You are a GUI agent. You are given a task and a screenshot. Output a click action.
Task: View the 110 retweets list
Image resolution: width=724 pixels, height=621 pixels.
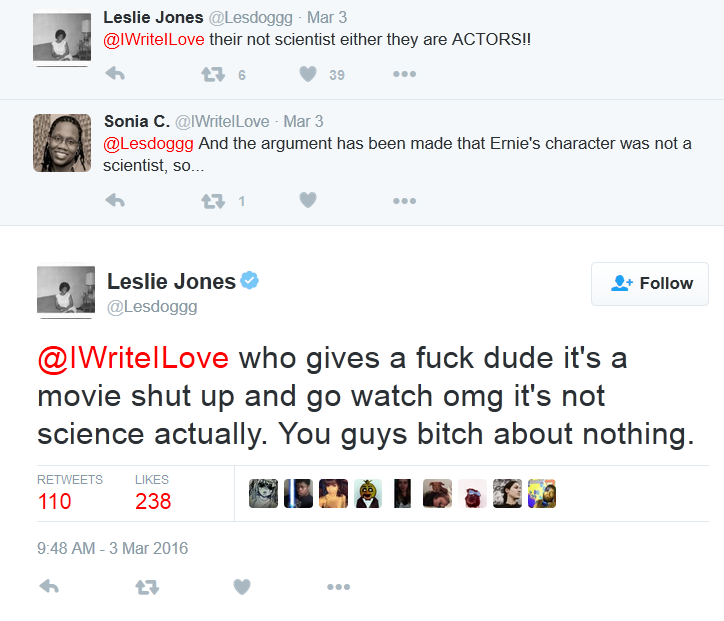[x=55, y=500]
